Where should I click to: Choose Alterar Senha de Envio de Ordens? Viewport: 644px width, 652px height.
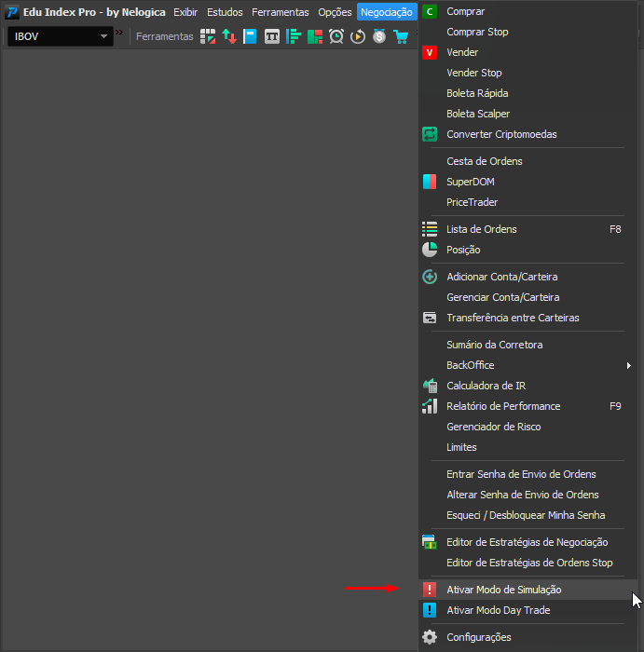coord(523,495)
